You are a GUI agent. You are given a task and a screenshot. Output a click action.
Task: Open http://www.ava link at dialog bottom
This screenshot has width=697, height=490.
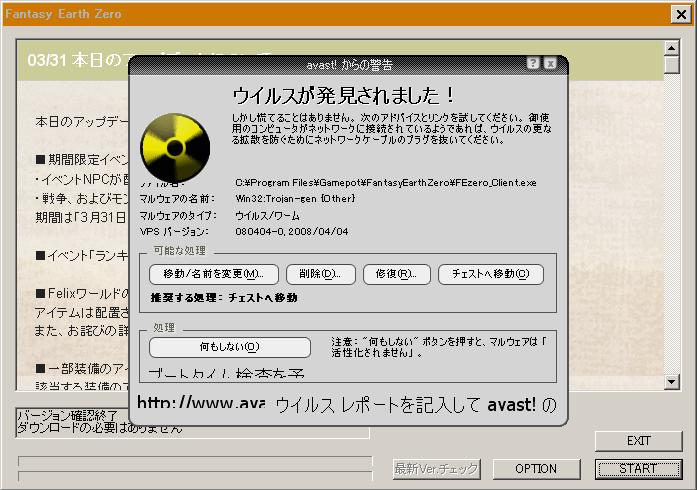point(201,402)
